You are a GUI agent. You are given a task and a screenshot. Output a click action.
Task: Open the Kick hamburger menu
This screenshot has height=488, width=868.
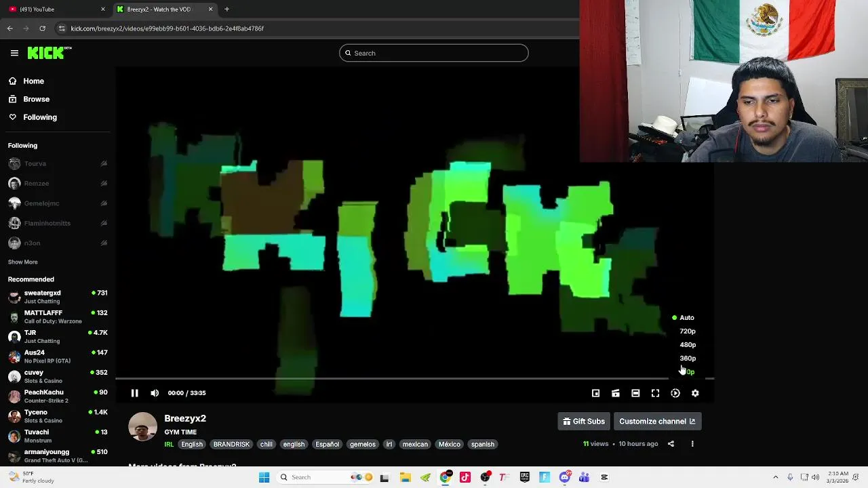(x=14, y=53)
